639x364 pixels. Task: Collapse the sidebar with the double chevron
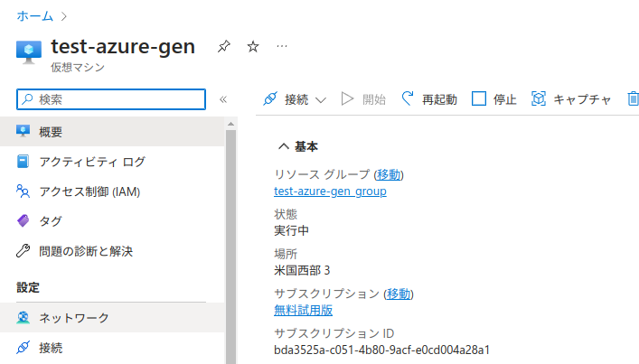click(x=223, y=99)
